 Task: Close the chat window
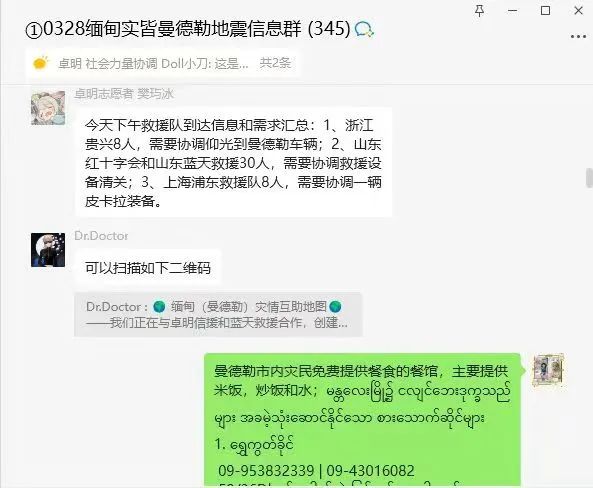pyautogui.click(x=578, y=11)
